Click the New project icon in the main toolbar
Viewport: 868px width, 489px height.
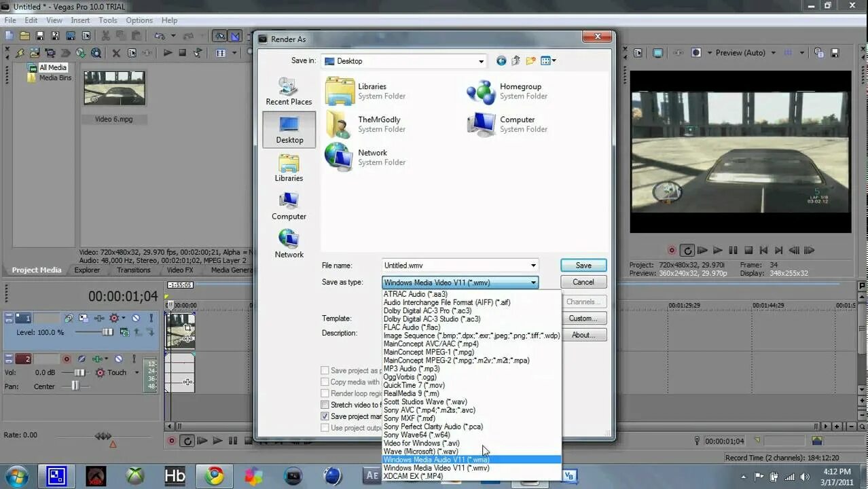point(9,36)
